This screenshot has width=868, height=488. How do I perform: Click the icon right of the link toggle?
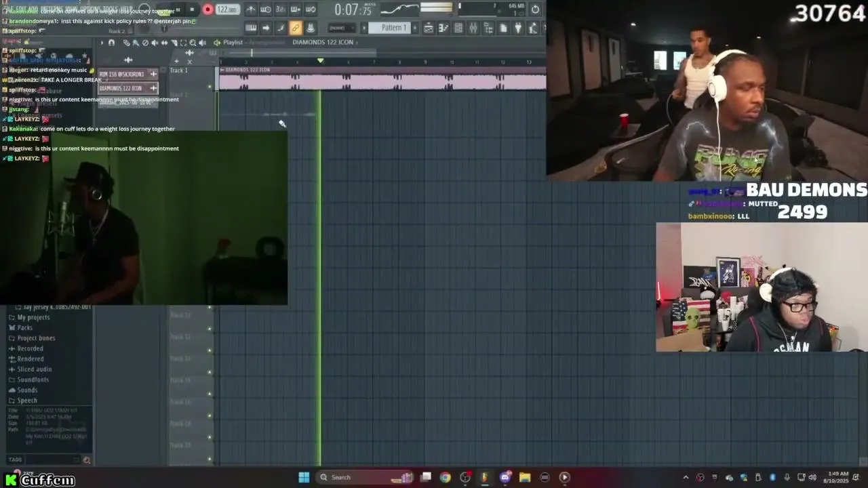coord(310,28)
